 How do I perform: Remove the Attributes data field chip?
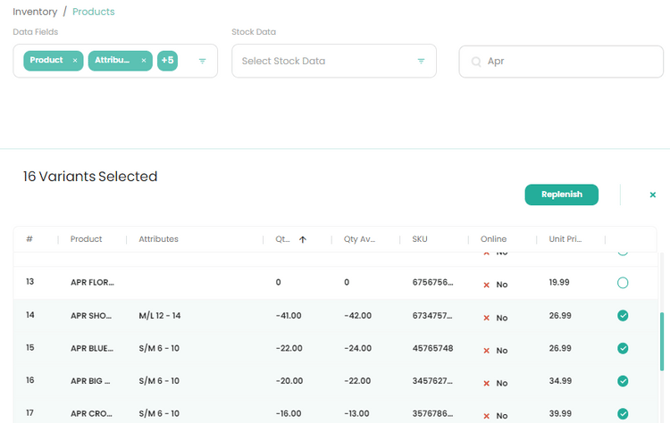point(143,61)
